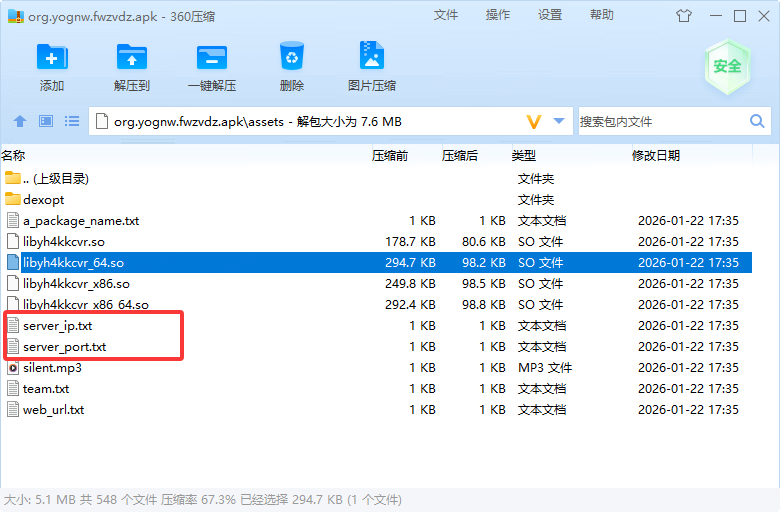Click the libyh4kkcvr_x86.so file icon

(x=13, y=284)
